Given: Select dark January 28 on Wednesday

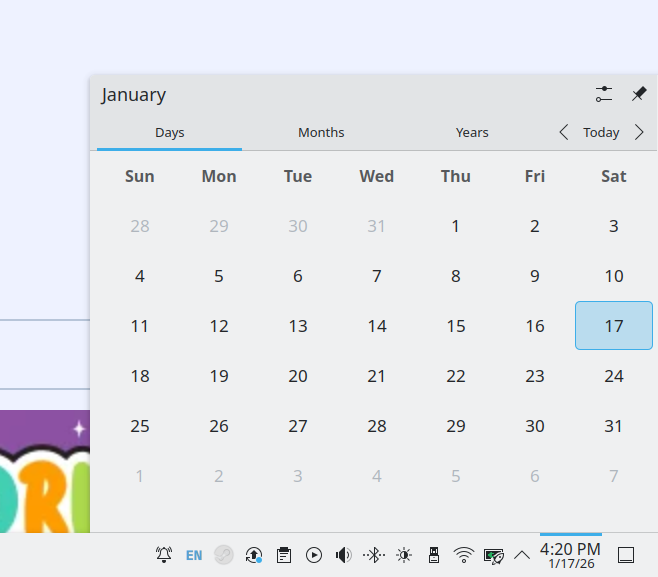Looking at the screenshot, I should [377, 426].
